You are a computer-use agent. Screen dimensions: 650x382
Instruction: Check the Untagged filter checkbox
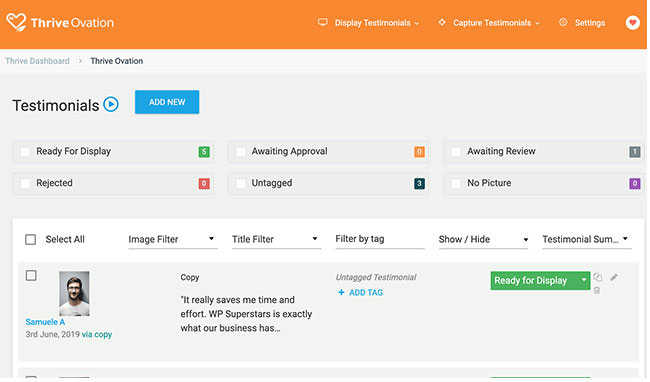(x=240, y=183)
